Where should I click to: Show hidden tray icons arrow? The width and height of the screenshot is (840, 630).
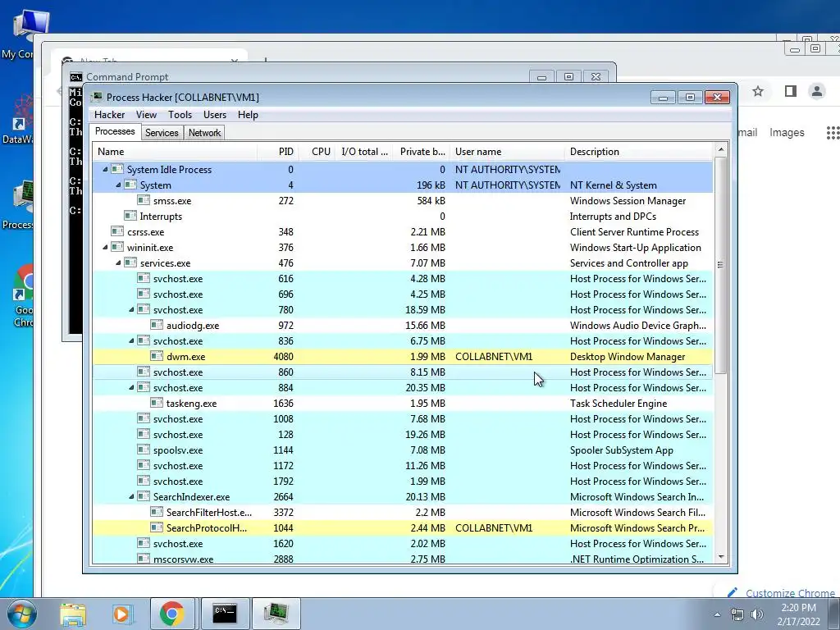(717, 614)
